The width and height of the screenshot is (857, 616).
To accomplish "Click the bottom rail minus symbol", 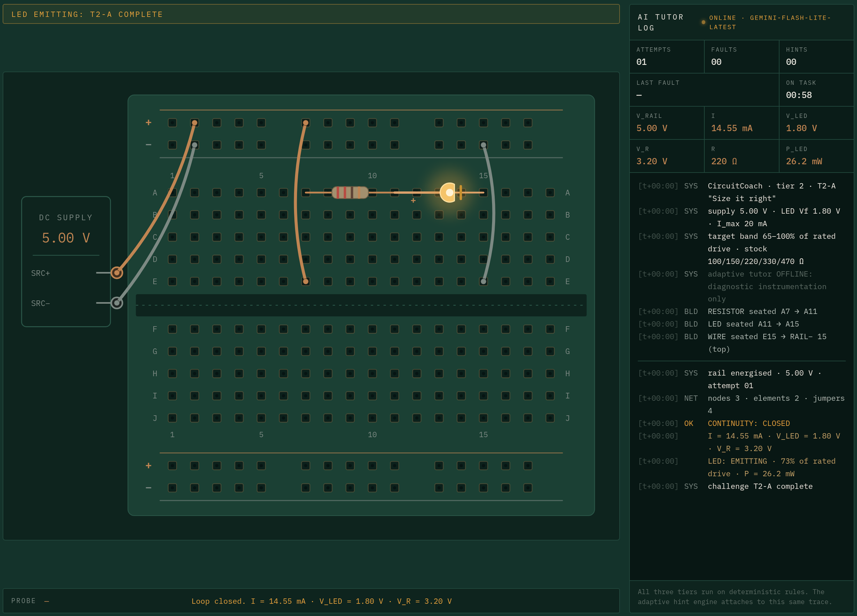I will coord(148,487).
